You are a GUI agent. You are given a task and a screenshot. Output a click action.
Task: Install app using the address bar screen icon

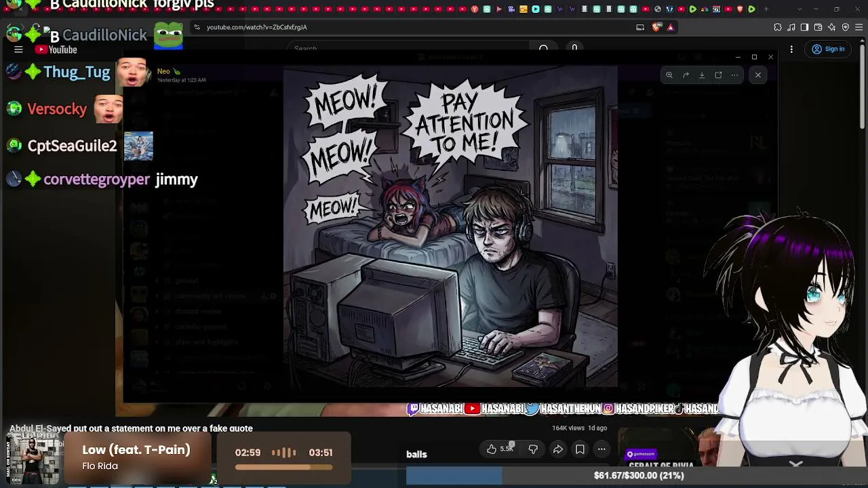pos(640,27)
